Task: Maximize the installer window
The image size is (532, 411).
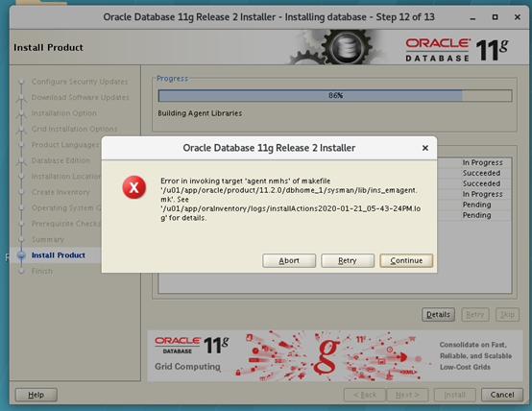Action: click(495, 17)
